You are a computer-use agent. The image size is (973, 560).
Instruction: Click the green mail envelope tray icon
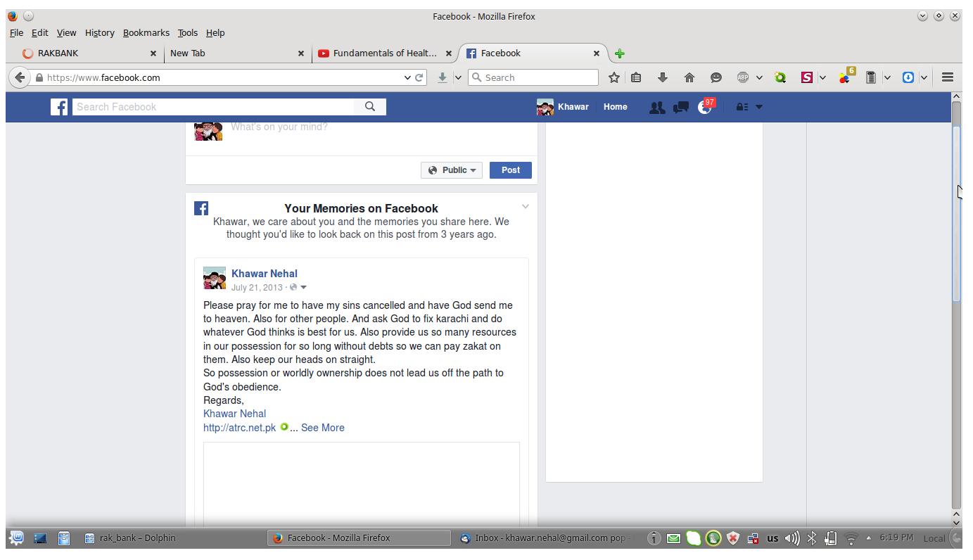[673, 538]
